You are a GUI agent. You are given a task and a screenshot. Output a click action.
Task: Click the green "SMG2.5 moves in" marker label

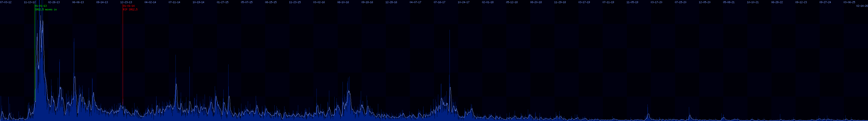46,9
